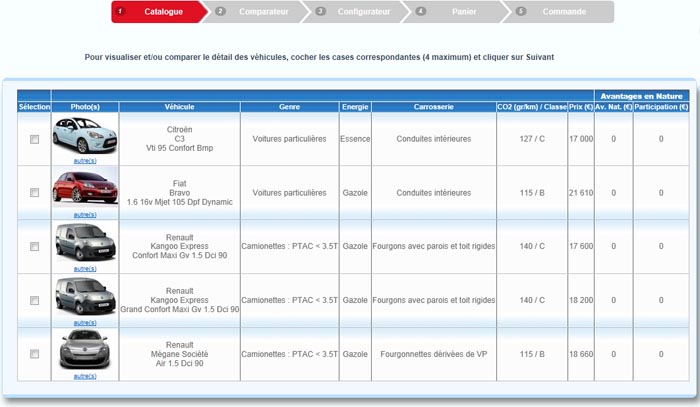
Task: Tick the Kangoo Express Grand Confort checkbox
Action: click(34, 300)
